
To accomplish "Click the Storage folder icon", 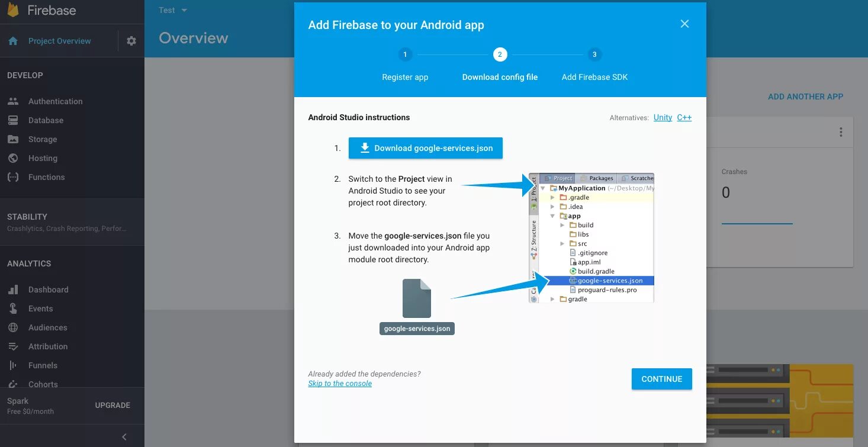I will 13,139.
